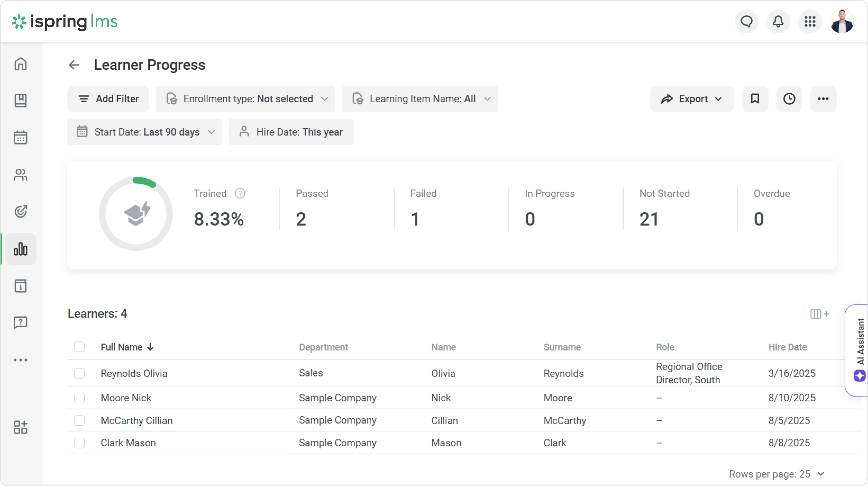This screenshot has height=486, width=868.
Task: Check the select-all learners header checkbox
Action: [79, 347]
